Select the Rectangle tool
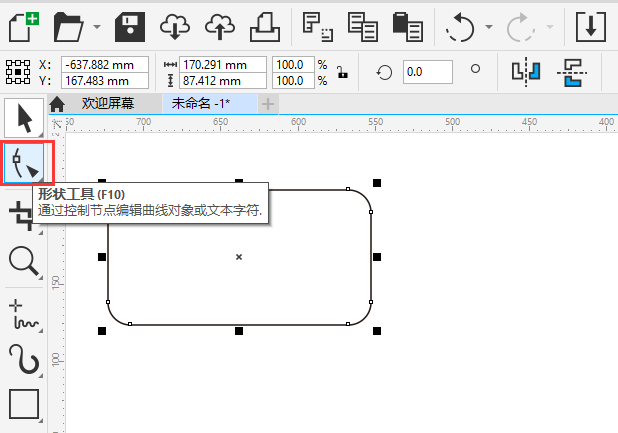Screen dimensions: 618x433 pyautogui.click(x=24, y=404)
